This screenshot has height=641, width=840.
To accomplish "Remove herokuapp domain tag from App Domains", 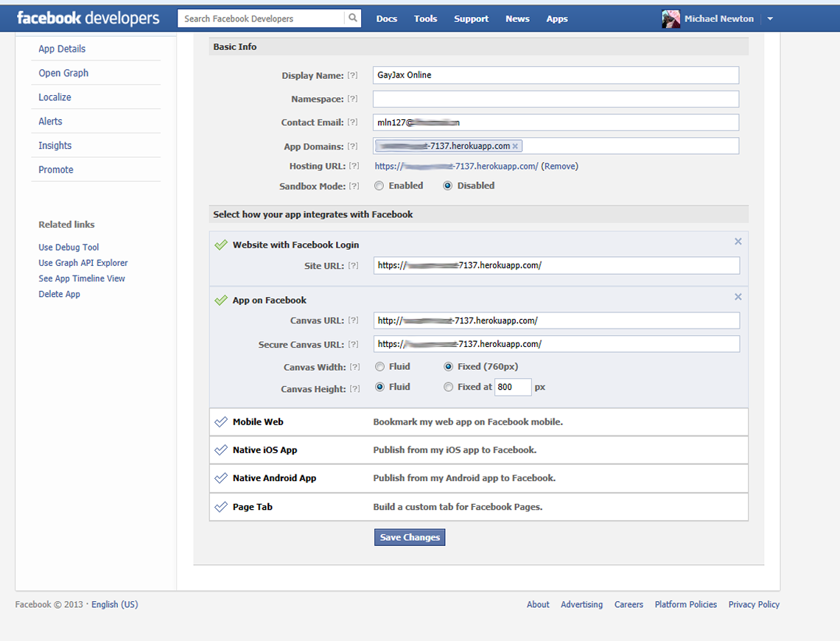I will point(515,147).
